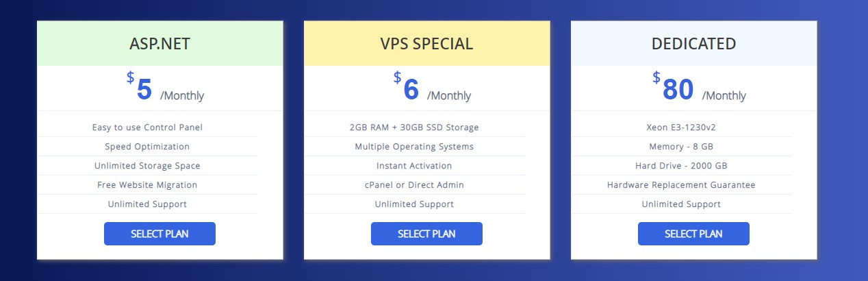868x281 pixels.
Task: Click the Xeon E3-1230v2 spec row
Action: point(681,127)
